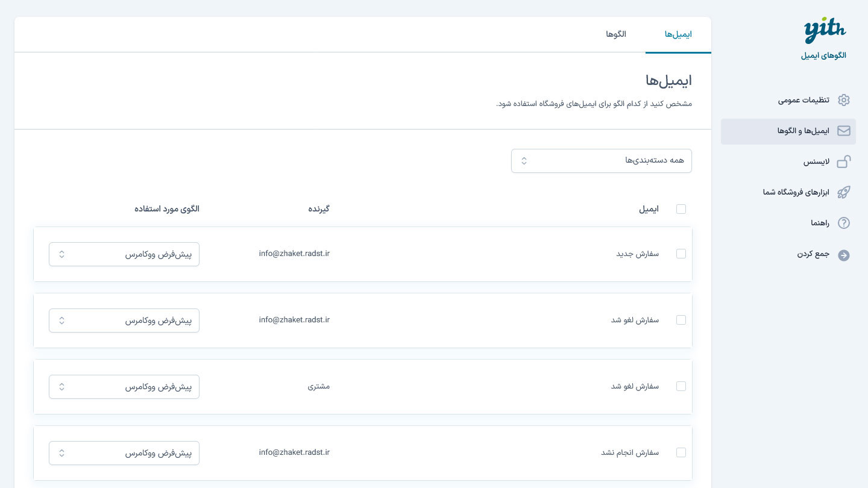Open the template dropdown in the مشتری recipient row
This screenshot has height=488, width=868.
(124, 387)
